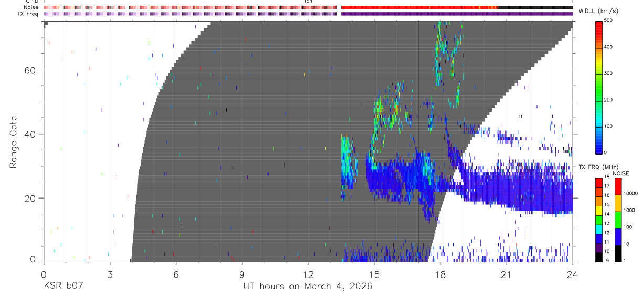Click the NOISE level colorbar

[618, 220]
